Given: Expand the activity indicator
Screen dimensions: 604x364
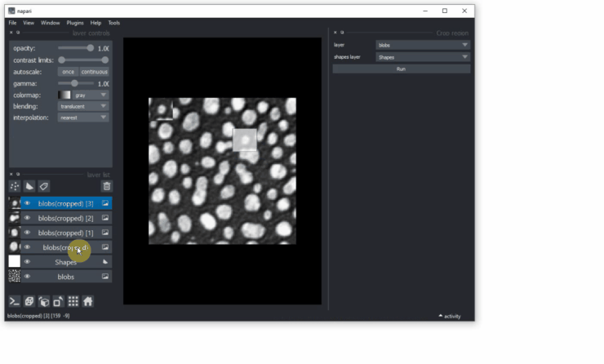Looking at the screenshot, I should click(x=450, y=316).
